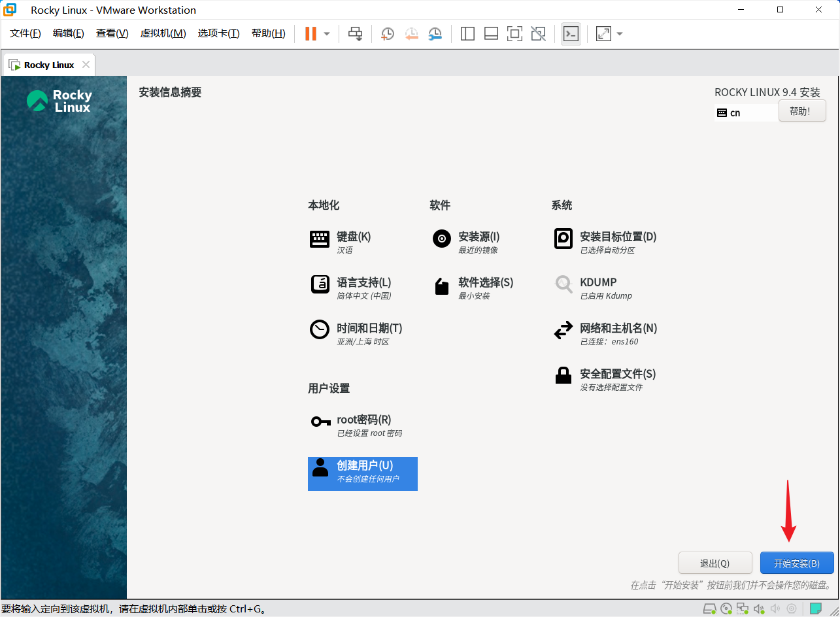Open the stretch guest display dropdown

(x=618, y=33)
